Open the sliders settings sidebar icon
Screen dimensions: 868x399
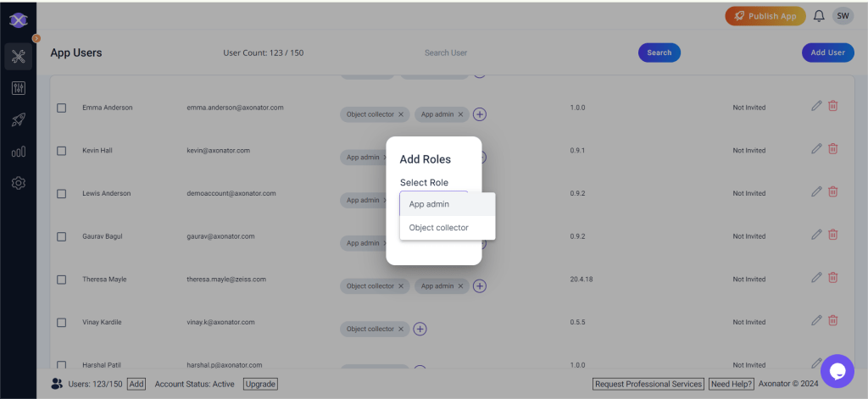(19, 88)
